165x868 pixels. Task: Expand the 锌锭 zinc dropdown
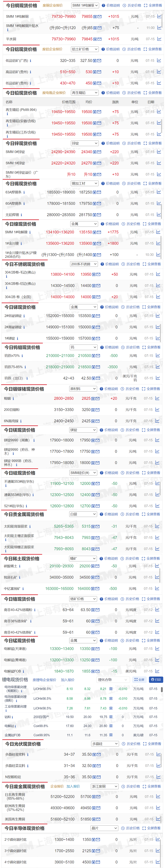(x=85, y=143)
